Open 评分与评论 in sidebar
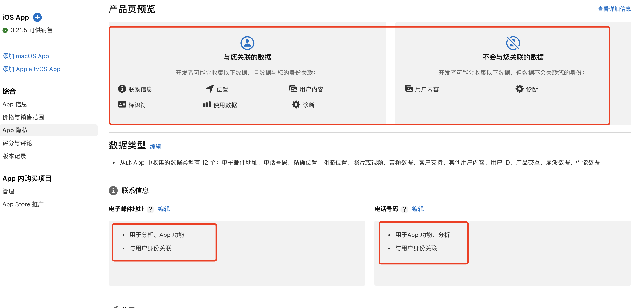644x308 pixels. pyautogui.click(x=17, y=143)
